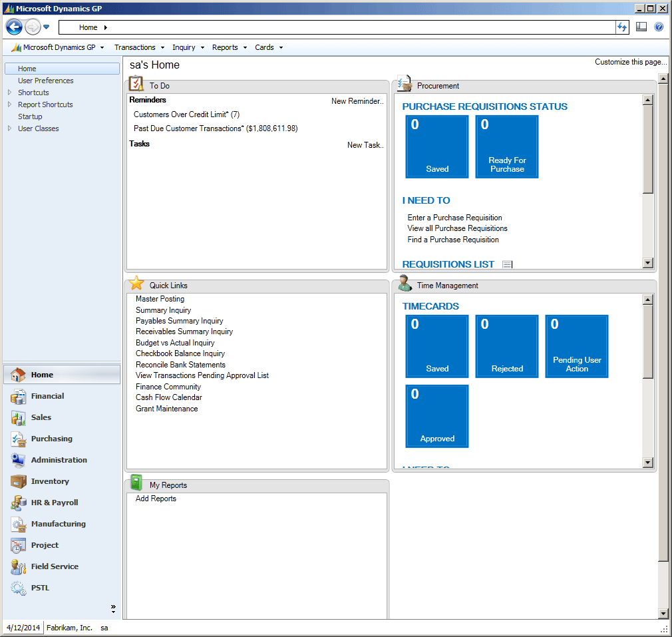This screenshot has height=637, width=672.
Task: Click the refresh icon in address bar
Action: tap(622, 27)
